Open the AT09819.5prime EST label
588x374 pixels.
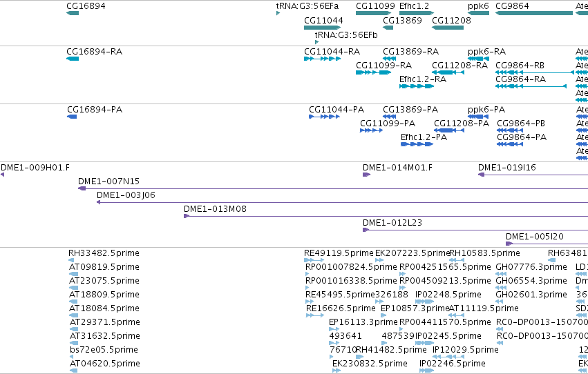tap(104, 267)
